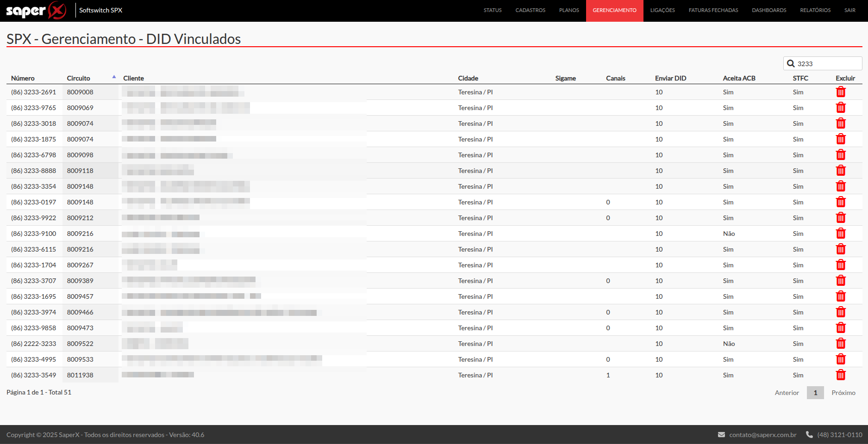Click the search field containing 3233
The height and width of the screenshot is (444, 868).
826,64
